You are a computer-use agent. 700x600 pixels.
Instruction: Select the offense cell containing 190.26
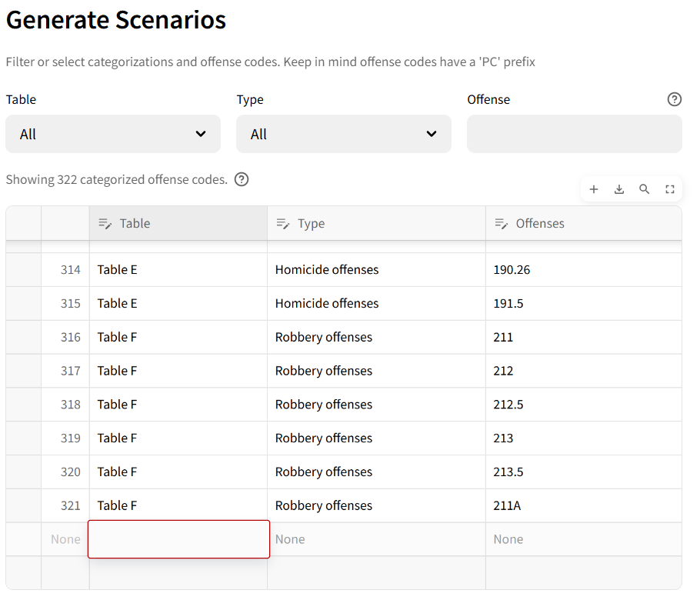(583, 270)
